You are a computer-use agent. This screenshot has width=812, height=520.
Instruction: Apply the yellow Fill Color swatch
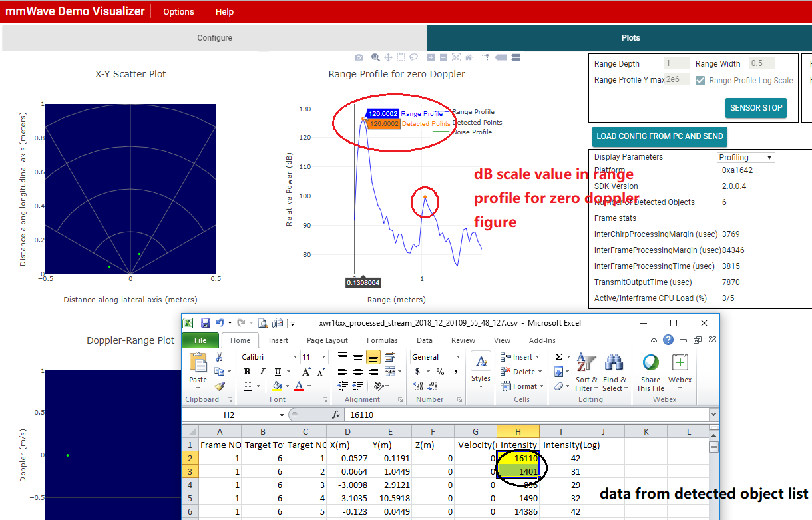[x=277, y=386]
